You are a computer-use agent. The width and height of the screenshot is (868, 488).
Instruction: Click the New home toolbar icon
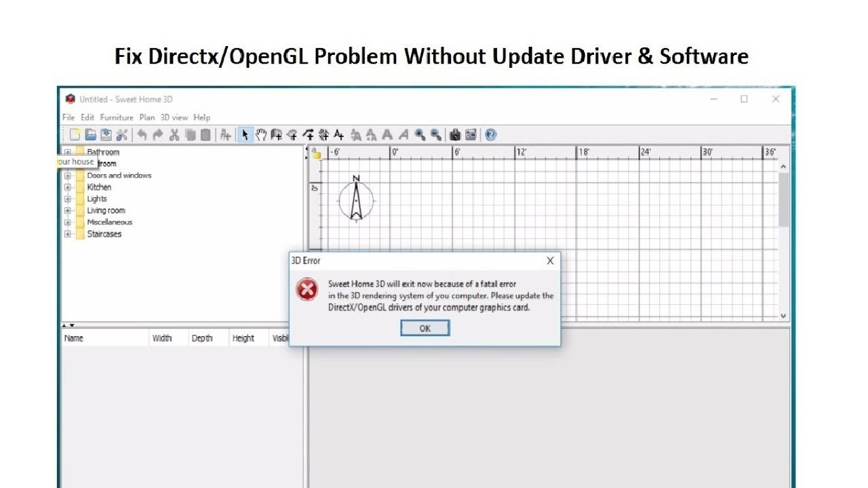(75, 135)
